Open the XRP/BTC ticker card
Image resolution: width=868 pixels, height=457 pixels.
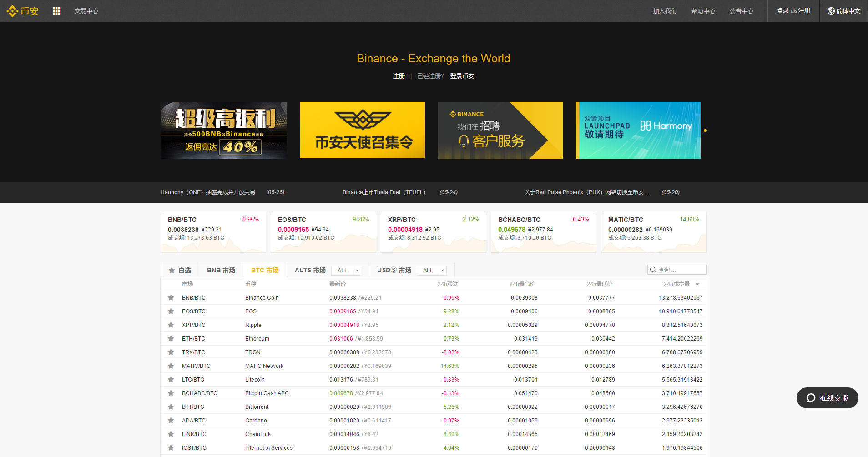(434, 232)
